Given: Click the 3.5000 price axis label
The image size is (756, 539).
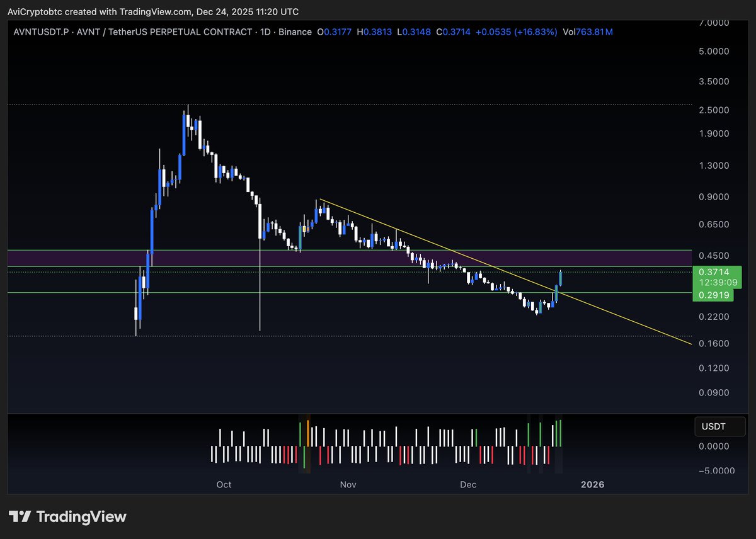Looking at the screenshot, I should tap(714, 81).
